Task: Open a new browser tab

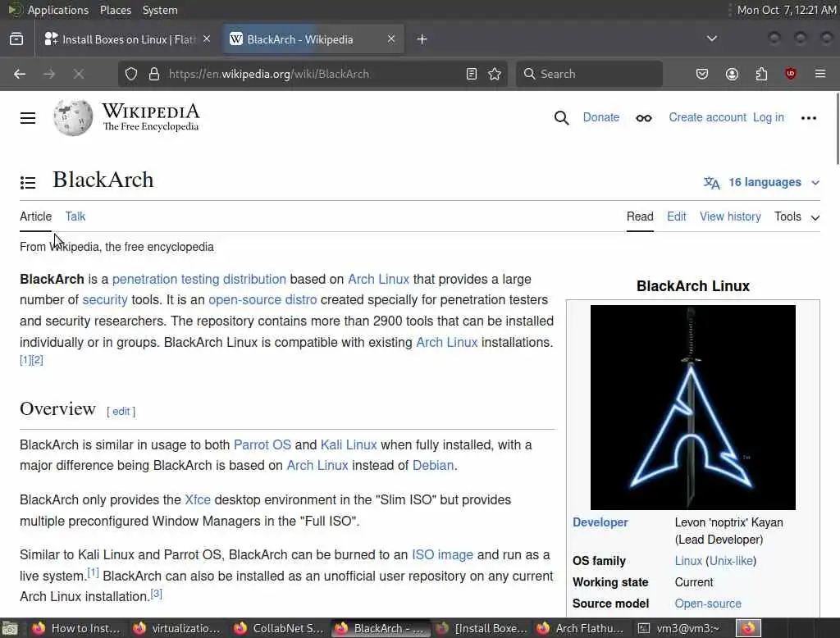Action: coord(422,39)
